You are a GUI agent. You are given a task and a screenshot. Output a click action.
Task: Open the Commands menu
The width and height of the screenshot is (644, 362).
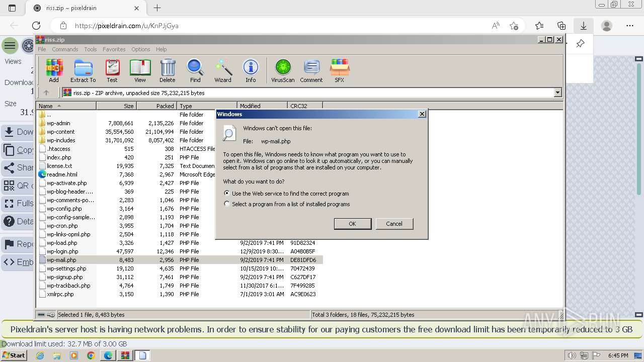click(65, 49)
